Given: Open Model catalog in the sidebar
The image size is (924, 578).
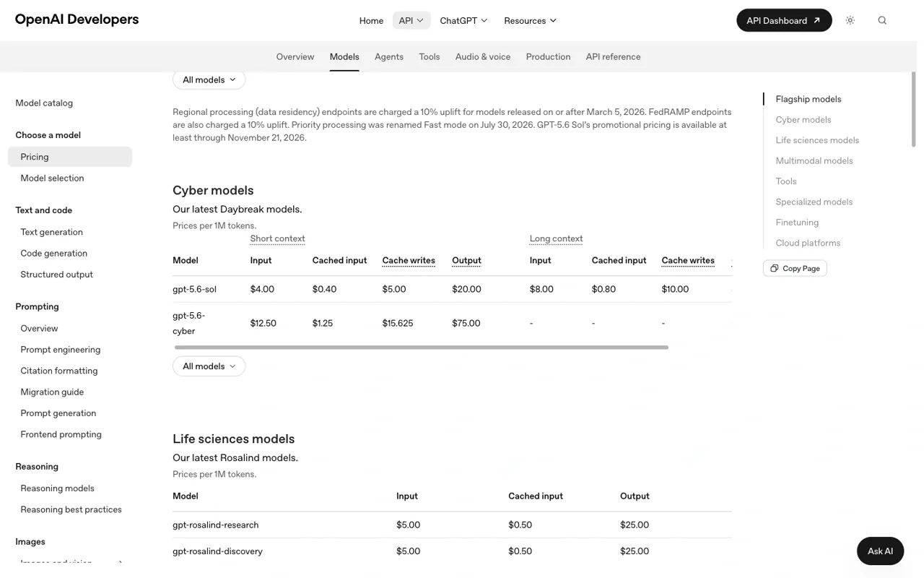Looking at the screenshot, I should point(44,103).
